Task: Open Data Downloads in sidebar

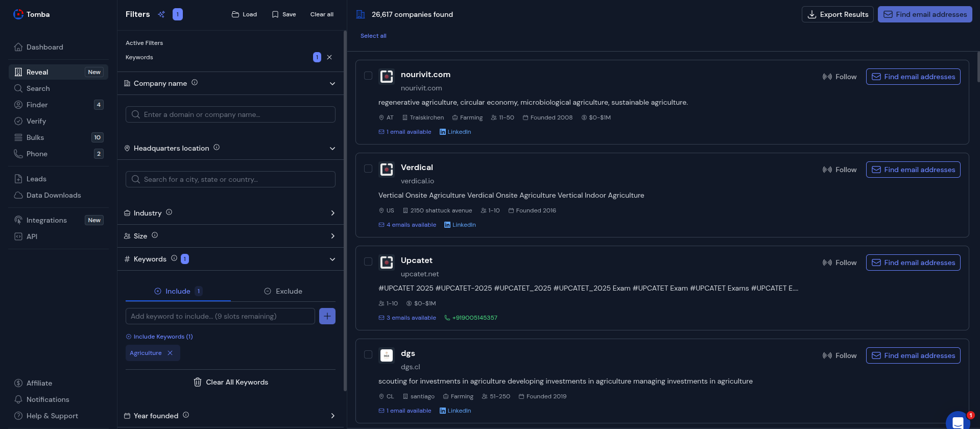Action: pyautogui.click(x=54, y=195)
